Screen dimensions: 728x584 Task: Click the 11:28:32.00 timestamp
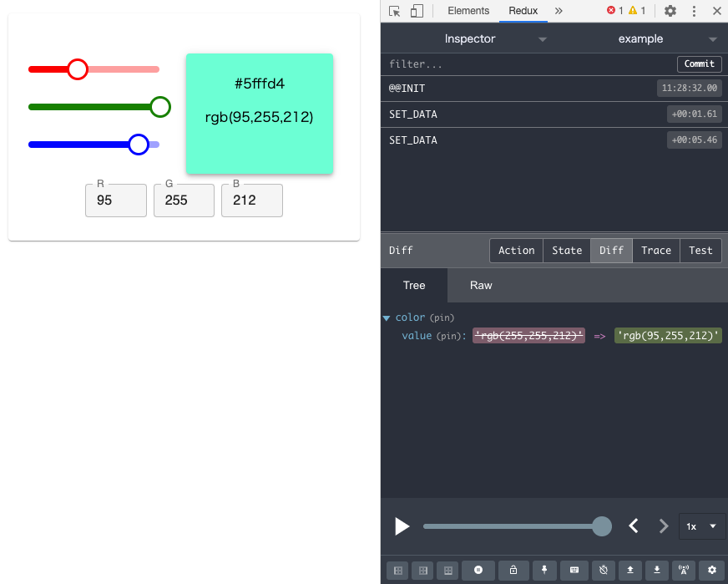(x=689, y=89)
